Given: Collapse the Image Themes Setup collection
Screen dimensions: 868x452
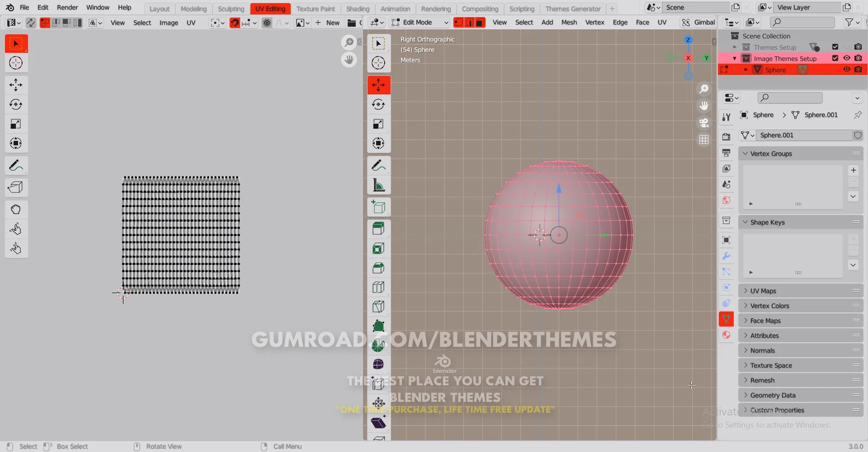Looking at the screenshot, I should pos(735,59).
